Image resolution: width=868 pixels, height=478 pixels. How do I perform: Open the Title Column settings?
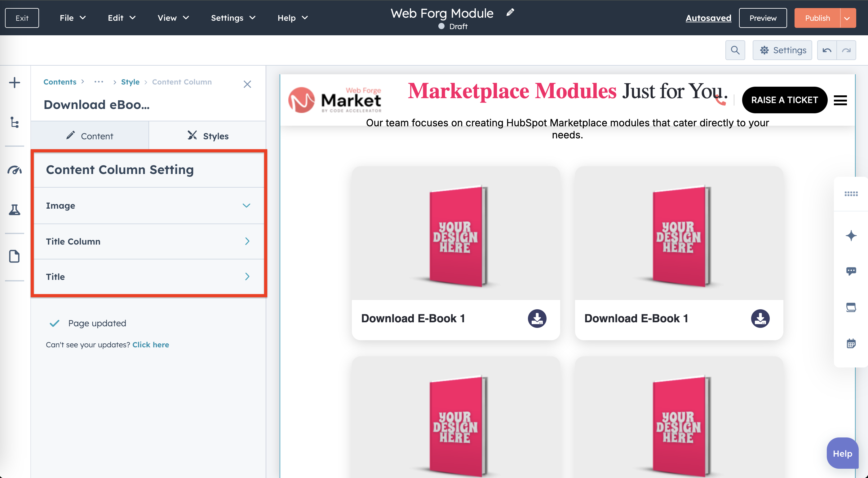(x=148, y=241)
